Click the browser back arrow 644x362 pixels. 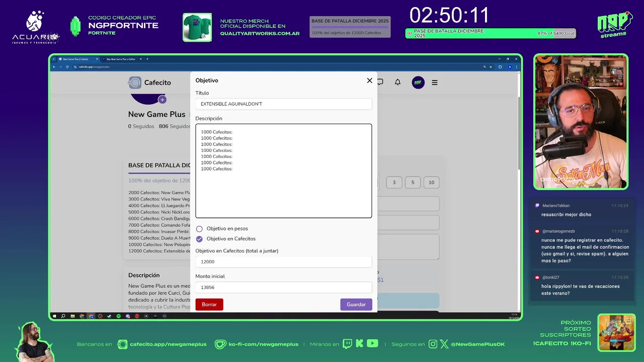tap(54, 67)
